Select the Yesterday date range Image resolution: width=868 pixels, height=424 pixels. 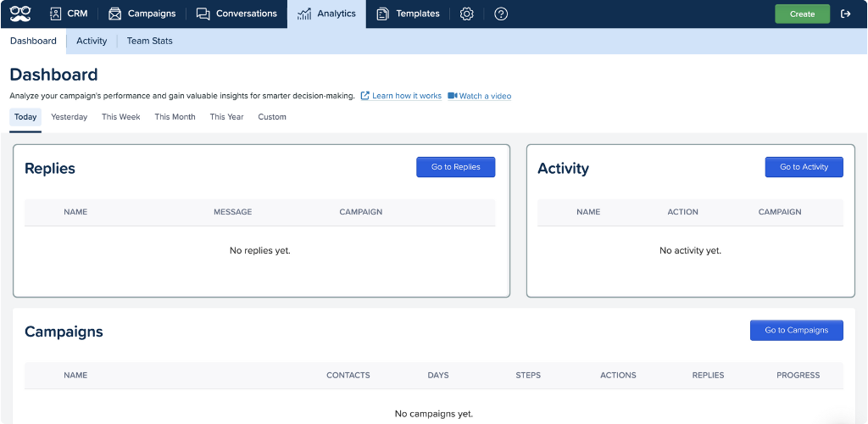70,117
